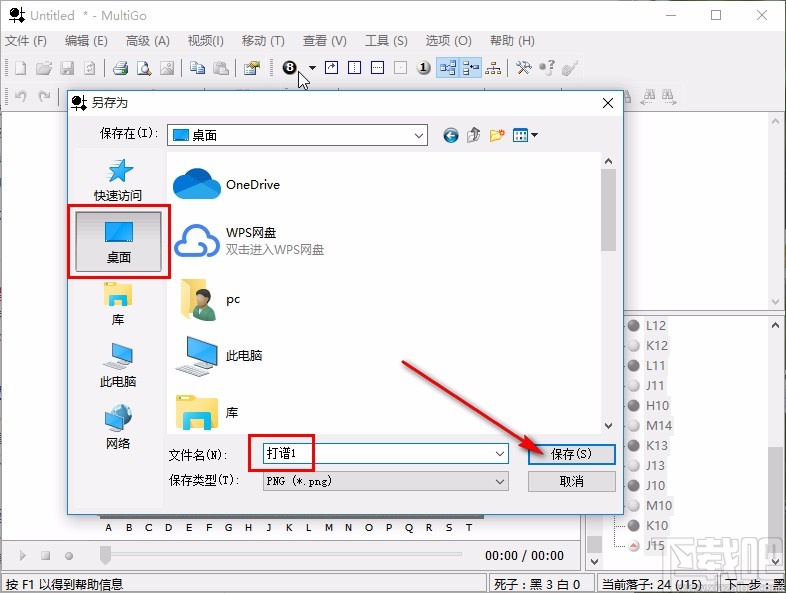Click the Save floppy disk toolbar icon

tap(67, 68)
